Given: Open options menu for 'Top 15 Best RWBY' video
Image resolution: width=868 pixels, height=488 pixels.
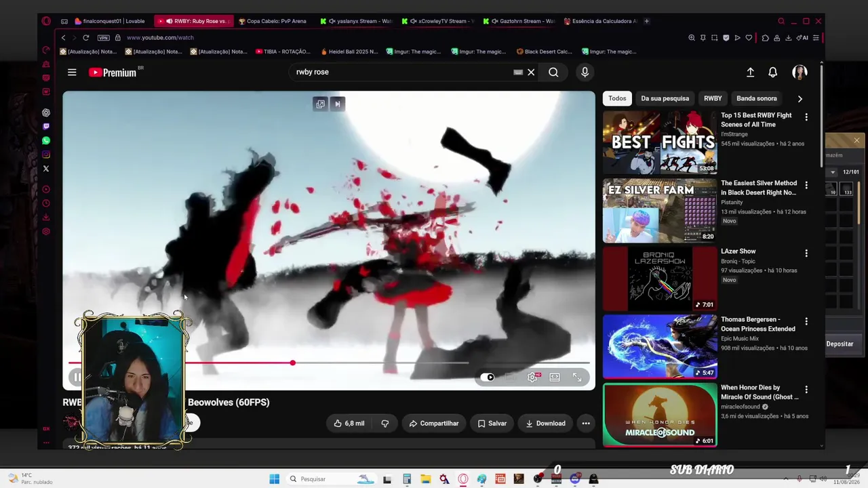Looking at the screenshot, I should (x=806, y=117).
